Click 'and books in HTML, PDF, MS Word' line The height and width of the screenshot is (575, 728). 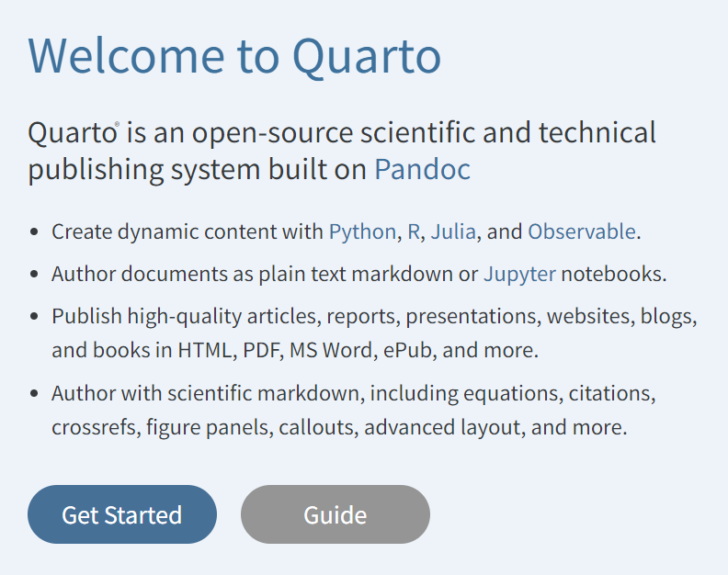pyautogui.click(x=295, y=350)
